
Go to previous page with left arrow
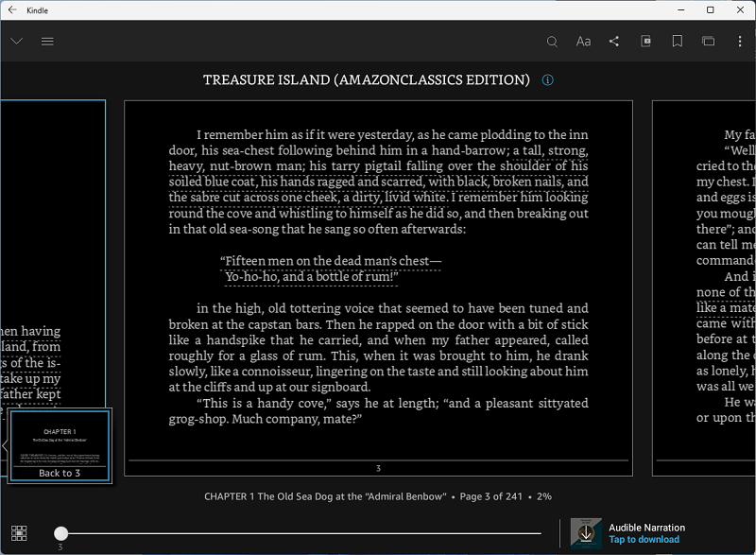pos(5,445)
